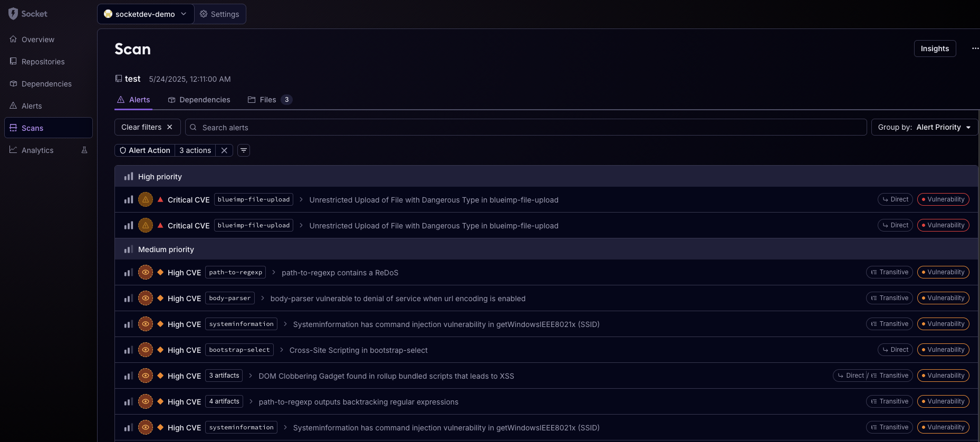
Task: Open Settings next to organization selector
Action: [x=220, y=14]
